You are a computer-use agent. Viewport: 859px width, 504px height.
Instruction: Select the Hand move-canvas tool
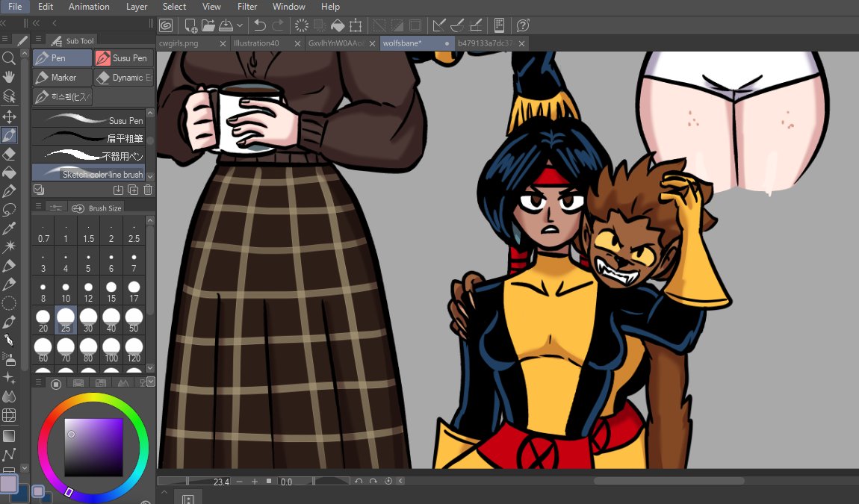click(x=9, y=77)
